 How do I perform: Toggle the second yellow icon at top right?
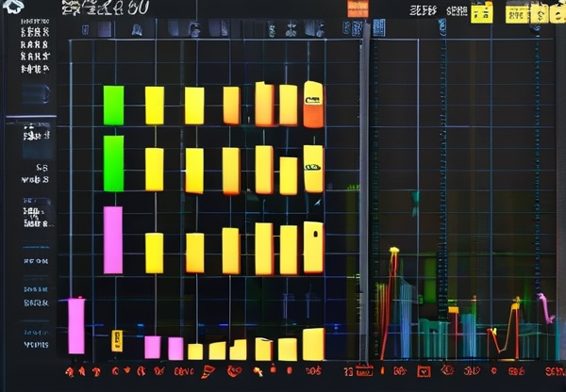click(x=517, y=12)
